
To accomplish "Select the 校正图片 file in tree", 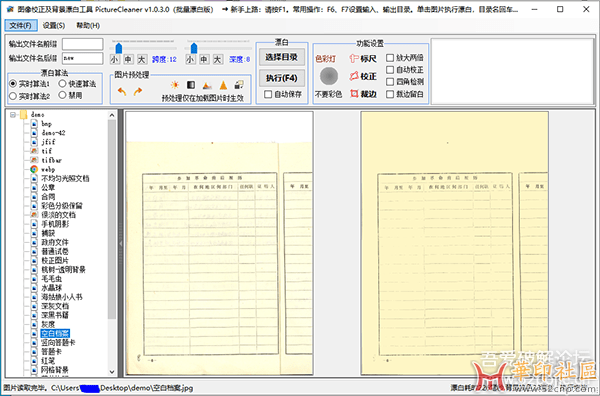I will click(x=55, y=260).
